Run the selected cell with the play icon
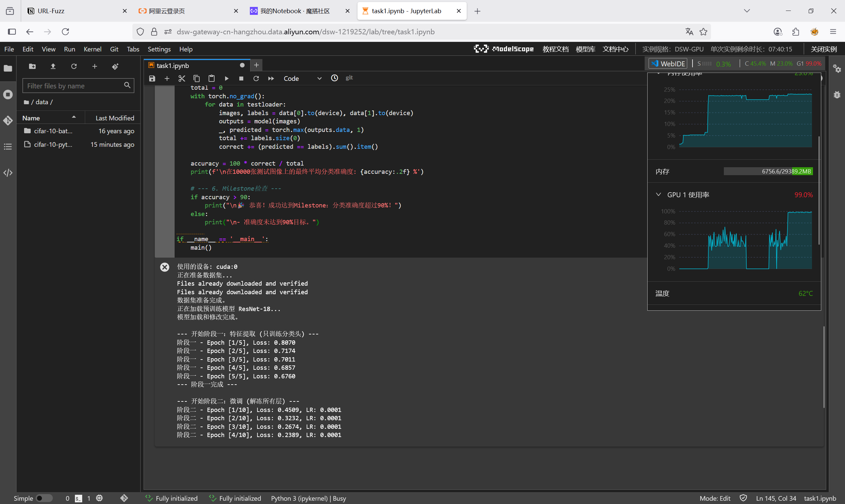 click(x=226, y=79)
